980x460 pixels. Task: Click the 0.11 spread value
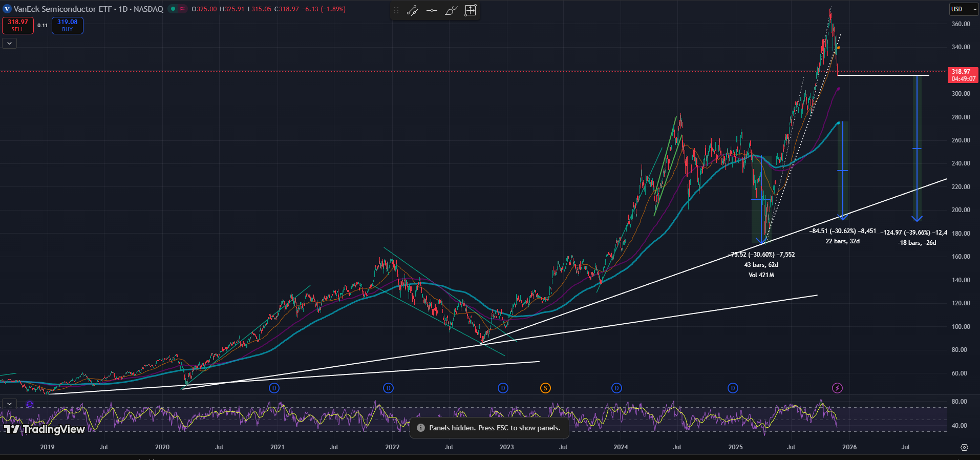click(42, 26)
